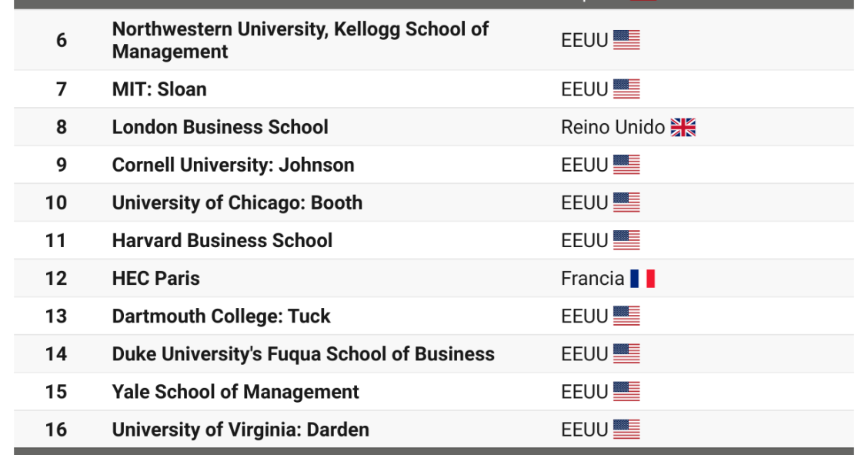This screenshot has width=868, height=455.
Task: Click the US flag beside Yale School of Management
Action: click(626, 392)
